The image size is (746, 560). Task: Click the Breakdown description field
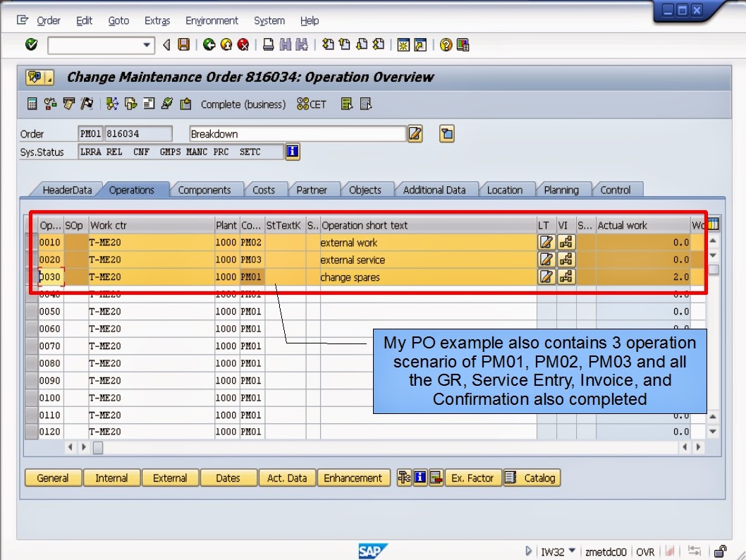(x=298, y=134)
